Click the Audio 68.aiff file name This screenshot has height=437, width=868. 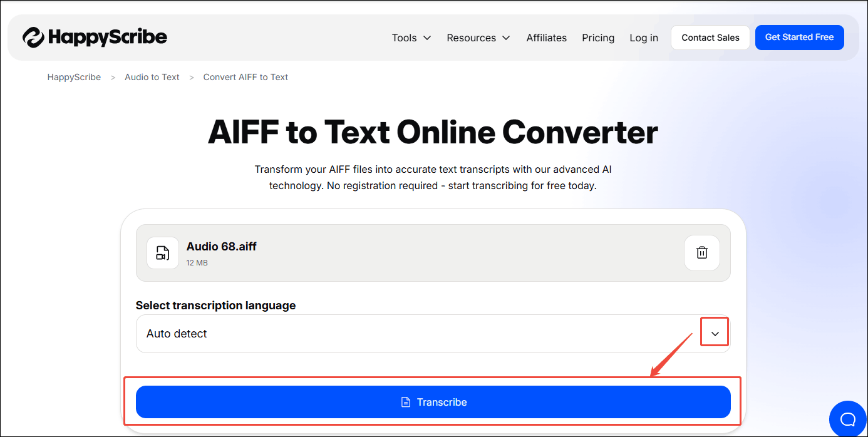pos(222,246)
